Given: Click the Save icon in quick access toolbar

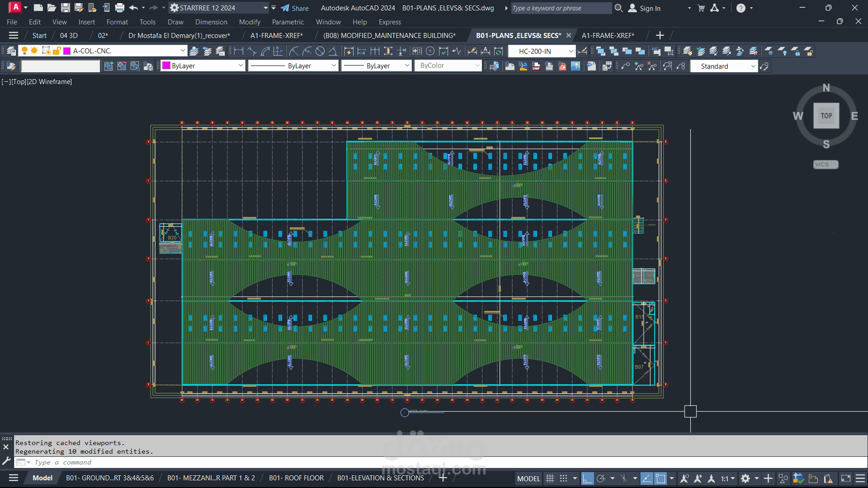Looking at the screenshot, I should [x=66, y=8].
